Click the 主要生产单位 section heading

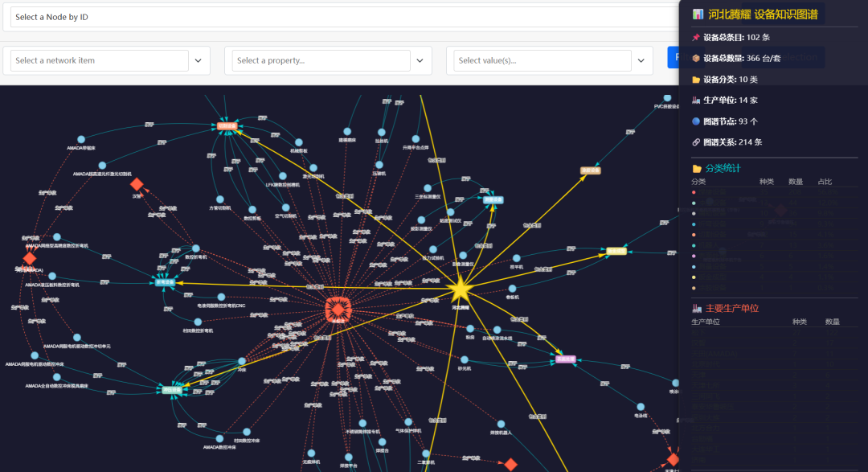[732, 309]
